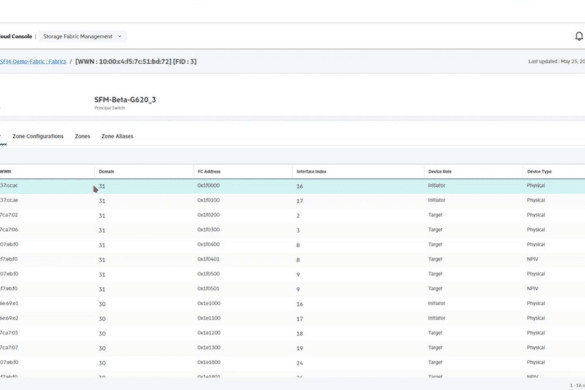585x390 pixels.
Task: Click interface index 3 cell
Action: pos(298,231)
